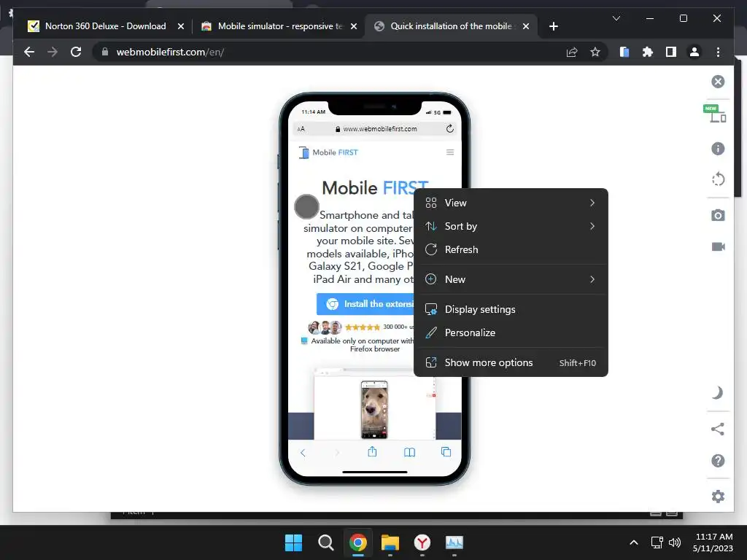Tap AA text size in phone browser
Image resolution: width=747 pixels, height=560 pixels.
(x=301, y=129)
